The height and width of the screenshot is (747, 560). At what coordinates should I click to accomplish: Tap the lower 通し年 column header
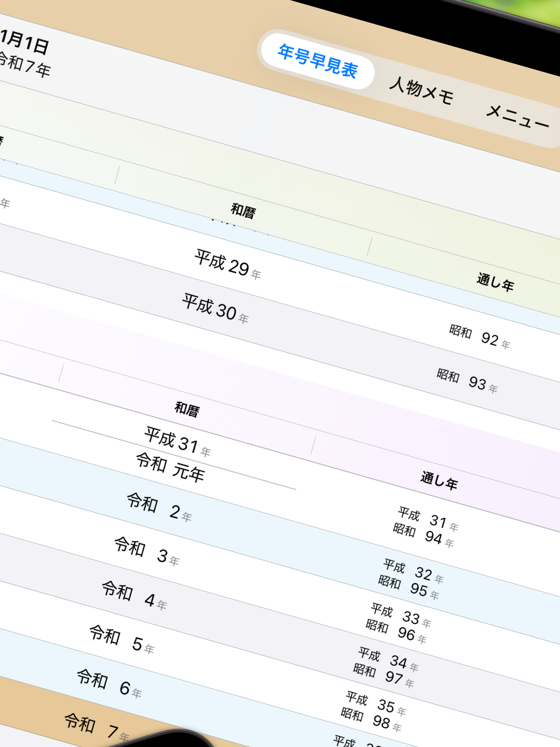point(439,480)
